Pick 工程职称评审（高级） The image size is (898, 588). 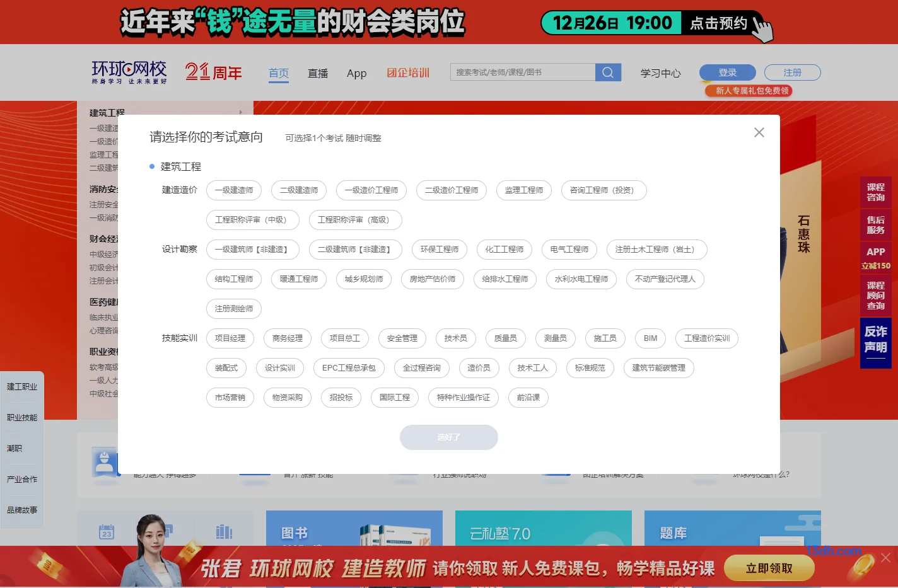pyautogui.click(x=356, y=220)
